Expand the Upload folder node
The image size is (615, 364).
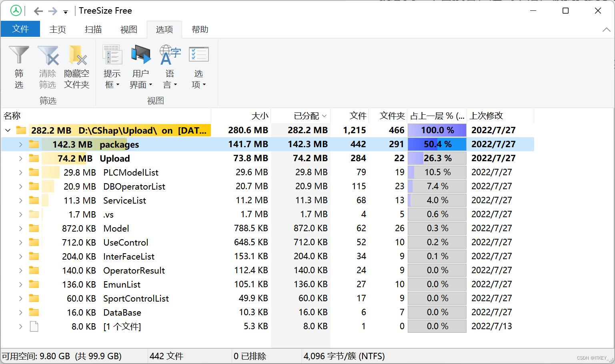pos(20,158)
